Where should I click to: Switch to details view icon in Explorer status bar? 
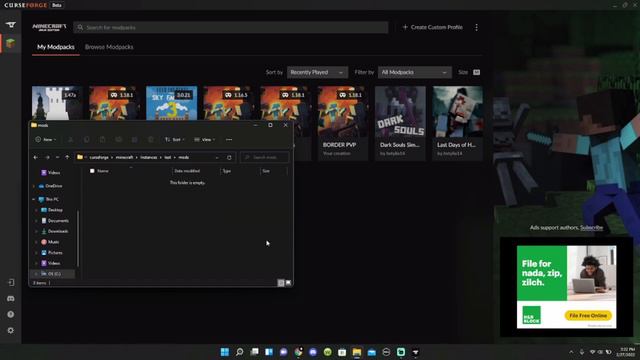[x=281, y=282]
